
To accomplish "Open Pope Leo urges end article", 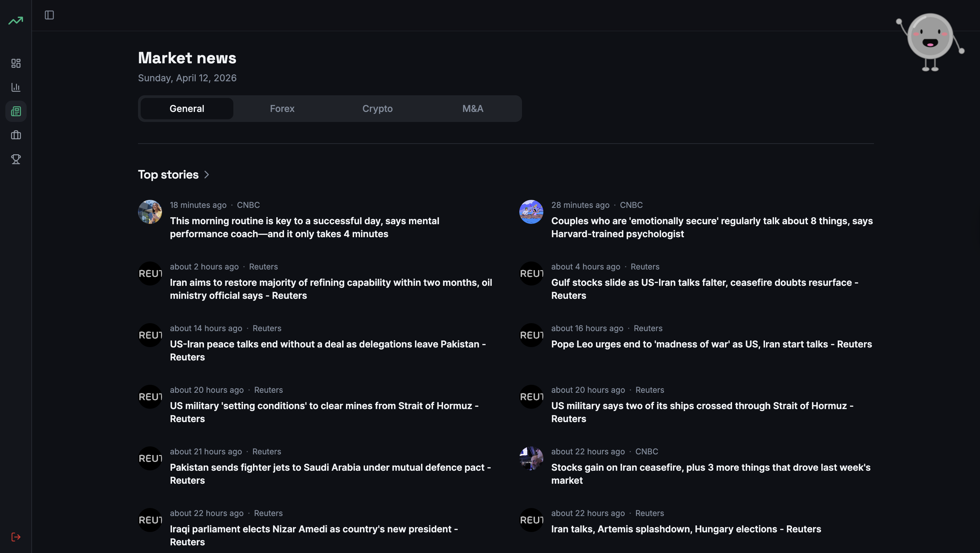I will tap(711, 344).
